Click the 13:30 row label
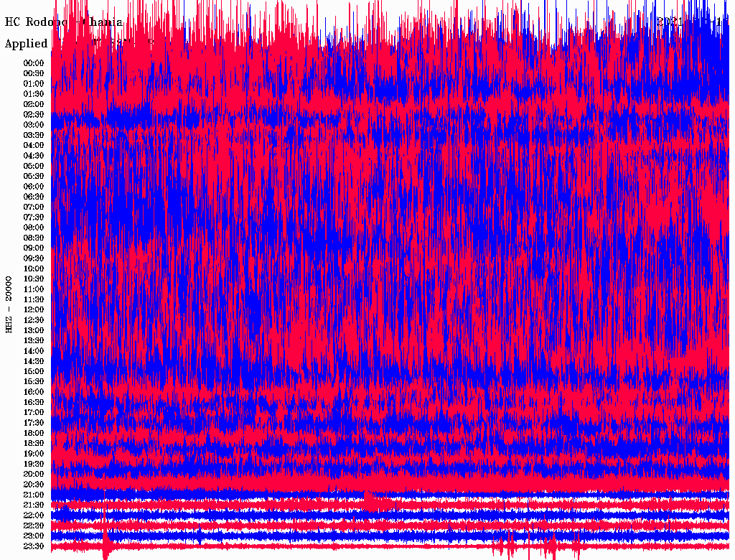Image resolution: width=735 pixels, height=560 pixels. [x=34, y=340]
